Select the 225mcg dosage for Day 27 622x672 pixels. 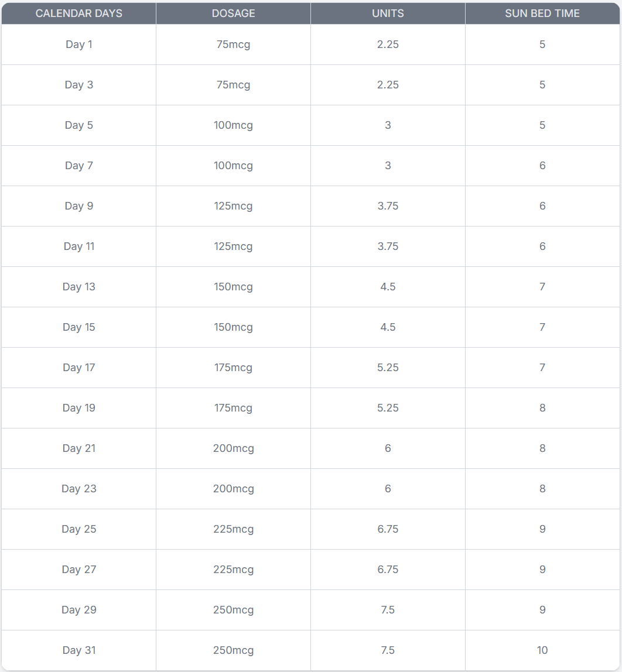233,570
